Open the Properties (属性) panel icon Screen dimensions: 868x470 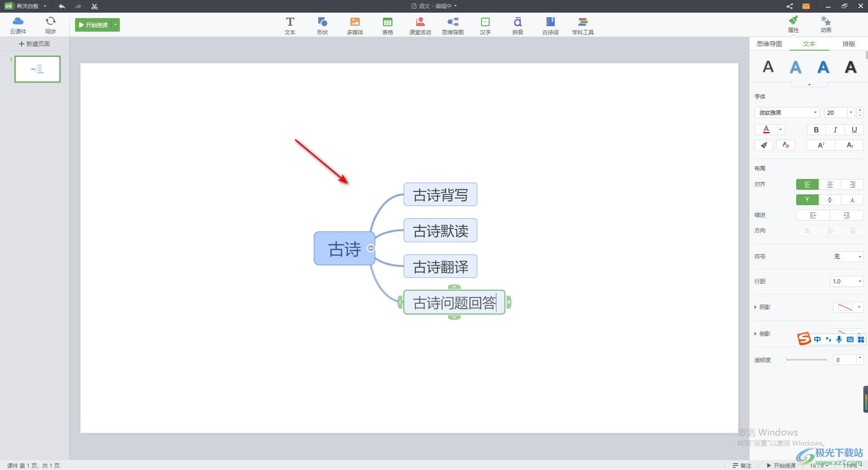(793, 24)
